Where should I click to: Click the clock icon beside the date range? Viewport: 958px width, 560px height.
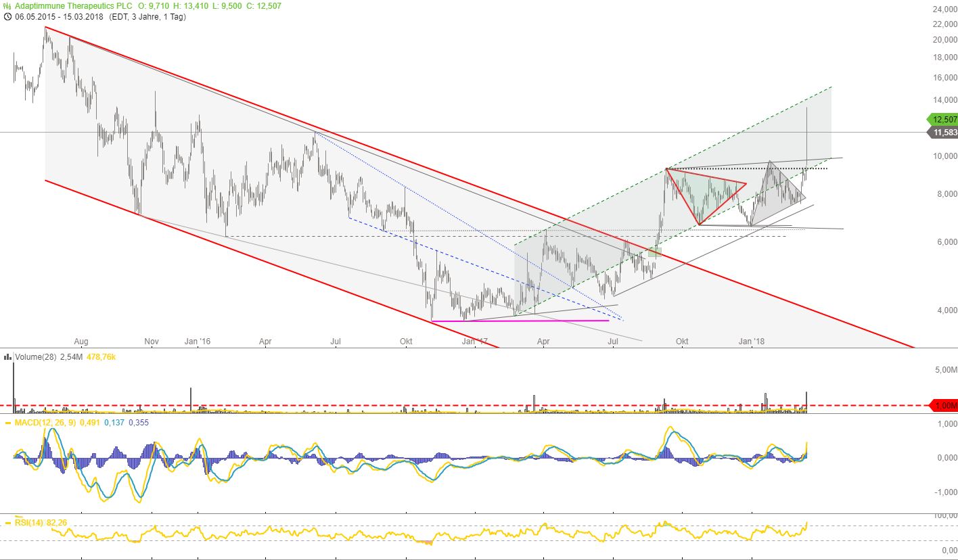point(7,17)
